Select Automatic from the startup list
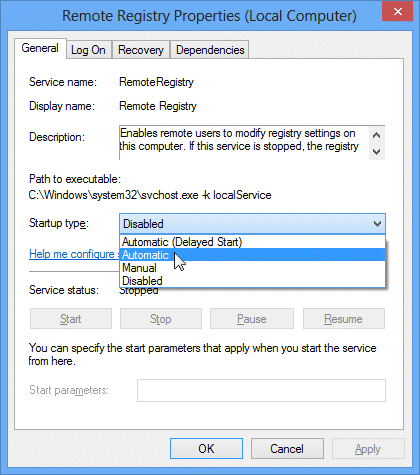This screenshot has width=420, height=475. pos(252,255)
